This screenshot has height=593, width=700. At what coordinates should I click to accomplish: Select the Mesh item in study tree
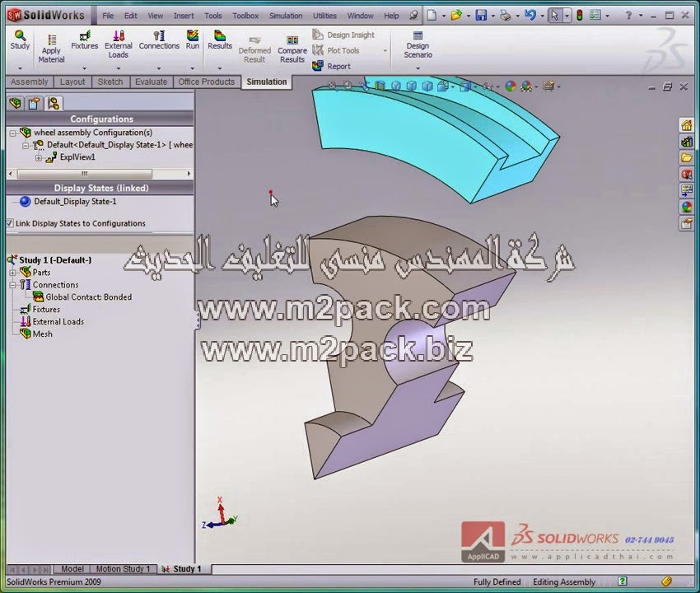(36, 334)
